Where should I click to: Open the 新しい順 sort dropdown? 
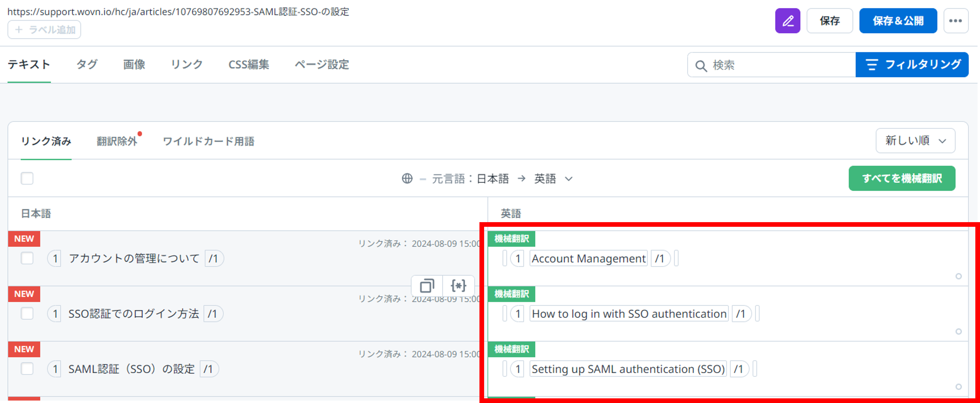pyautogui.click(x=915, y=140)
